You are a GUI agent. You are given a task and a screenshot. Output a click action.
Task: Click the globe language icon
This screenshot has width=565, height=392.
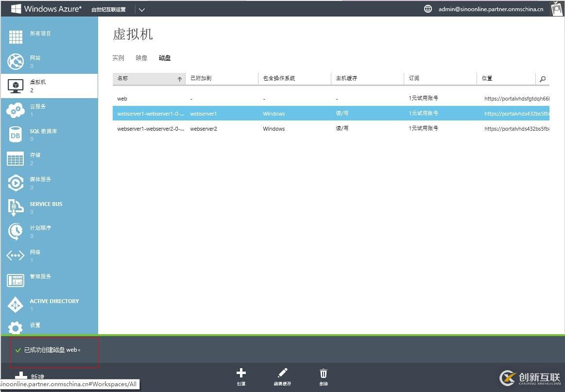click(x=428, y=9)
